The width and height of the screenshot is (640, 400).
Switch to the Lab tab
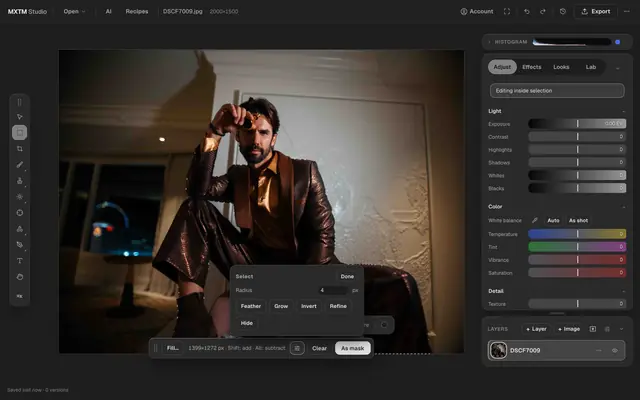click(591, 67)
